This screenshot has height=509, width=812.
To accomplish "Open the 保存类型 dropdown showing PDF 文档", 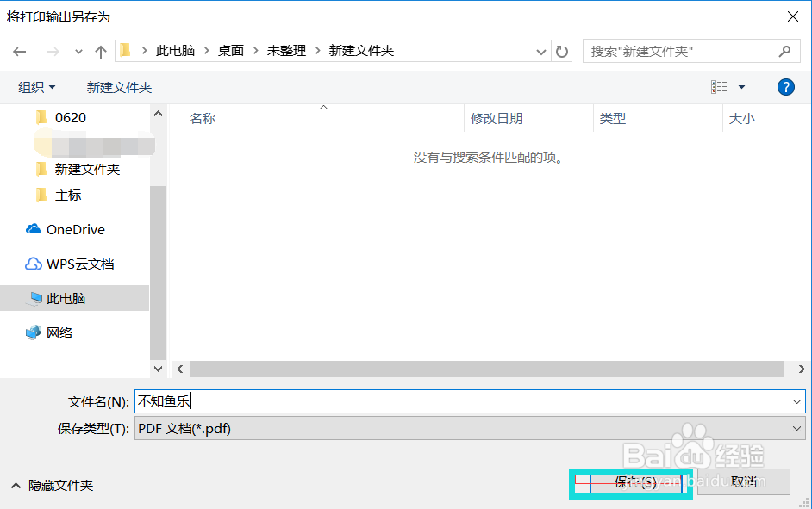I will tap(797, 428).
